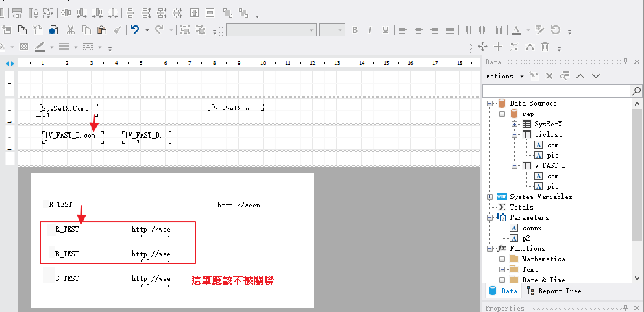This screenshot has height=312, width=644.
Task: Toggle vertical align bottom
Action: pos(498,30)
